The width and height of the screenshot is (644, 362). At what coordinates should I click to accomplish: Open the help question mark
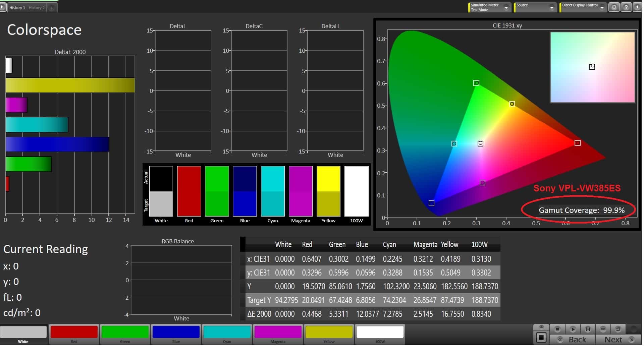coord(626,7)
